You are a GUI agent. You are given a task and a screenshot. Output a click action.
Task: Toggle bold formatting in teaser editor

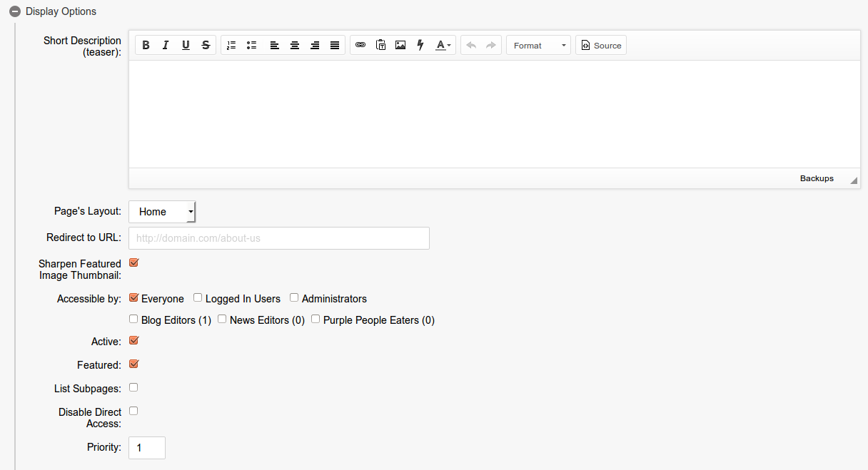pyautogui.click(x=146, y=46)
